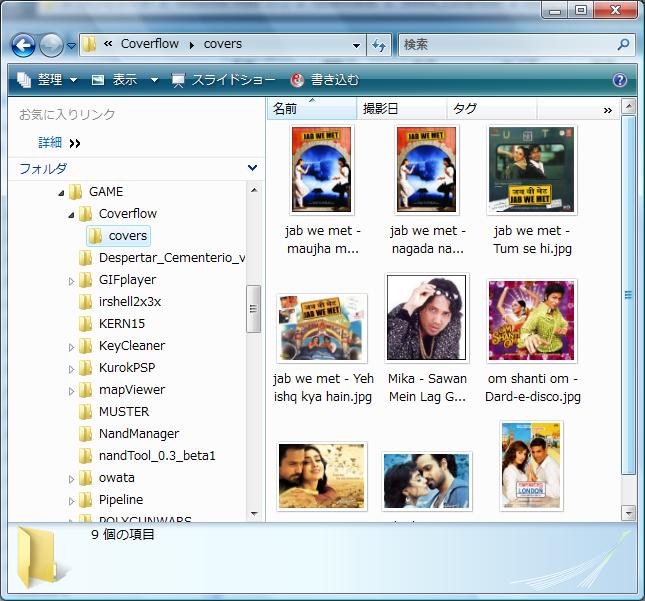Click the refresh button beside address bar
Viewport: 645px width, 601px height.
(x=379, y=45)
